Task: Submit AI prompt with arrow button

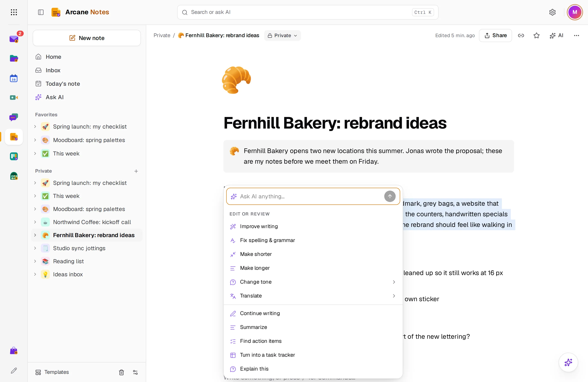Action: pyautogui.click(x=390, y=196)
